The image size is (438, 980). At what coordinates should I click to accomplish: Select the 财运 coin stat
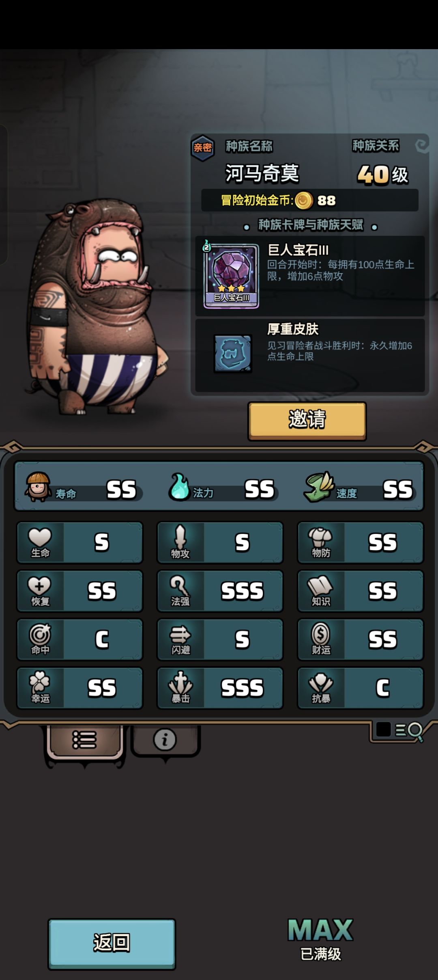[x=361, y=640]
